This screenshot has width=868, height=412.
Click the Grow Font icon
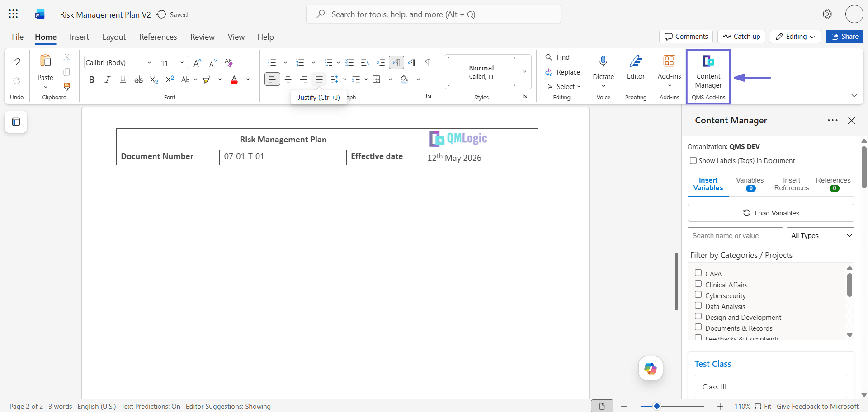(198, 63)
